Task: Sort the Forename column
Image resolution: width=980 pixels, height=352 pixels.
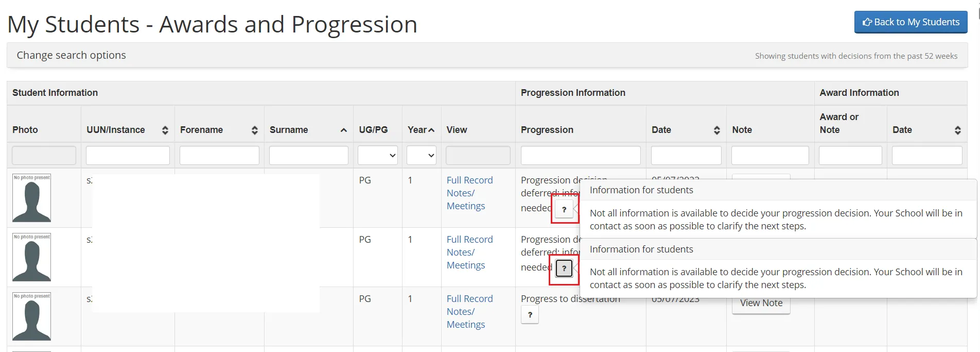Action: (x=254, y=130)
